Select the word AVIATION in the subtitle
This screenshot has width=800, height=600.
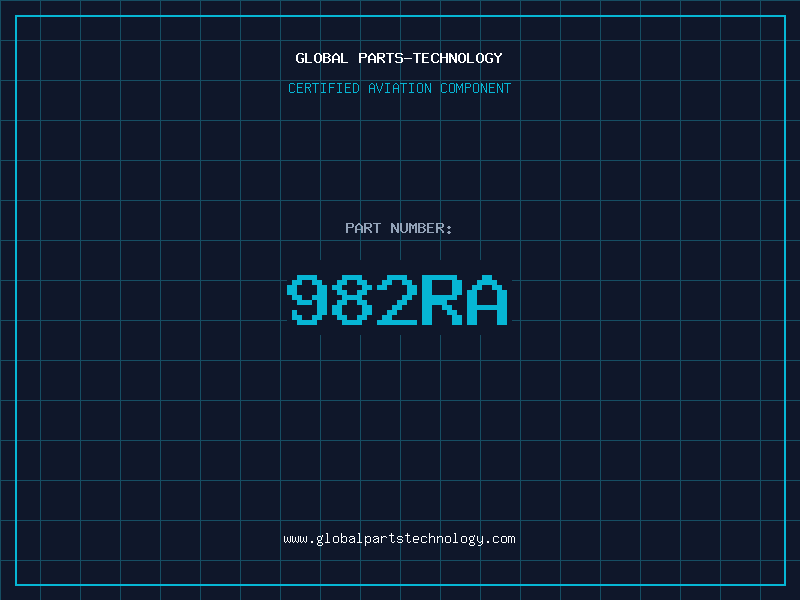tap(401, 89)
